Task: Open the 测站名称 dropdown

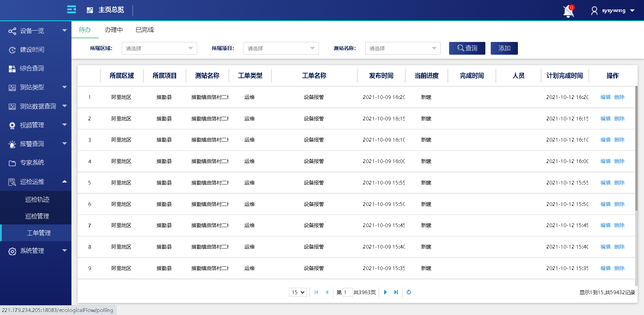Action: [403, 48]
